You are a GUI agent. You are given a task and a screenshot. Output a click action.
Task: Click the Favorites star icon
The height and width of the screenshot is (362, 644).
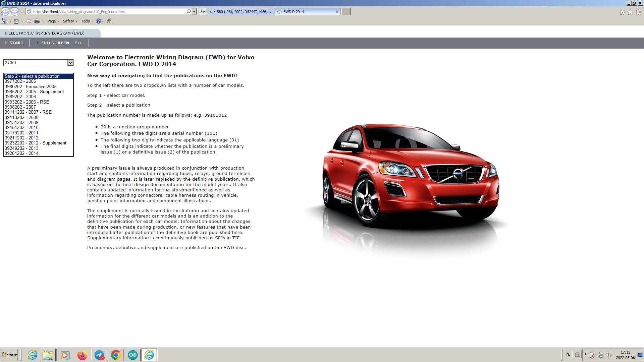630,12
